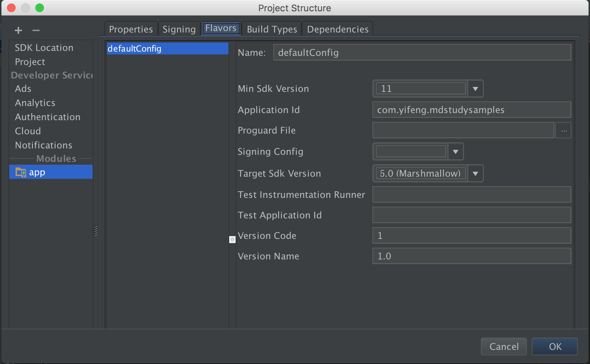
Task: Switch to the Signing tab
Action: click(x=179, y=29)
